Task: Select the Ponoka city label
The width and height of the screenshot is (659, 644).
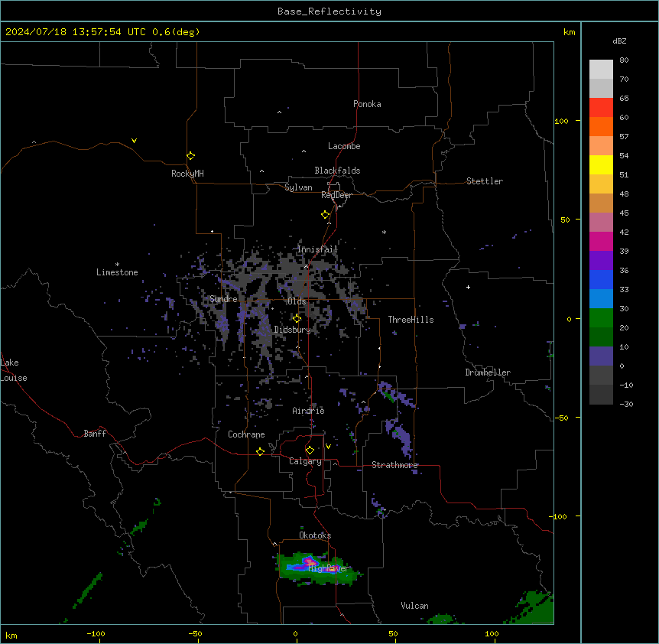Action: click(x=367, y=104)
